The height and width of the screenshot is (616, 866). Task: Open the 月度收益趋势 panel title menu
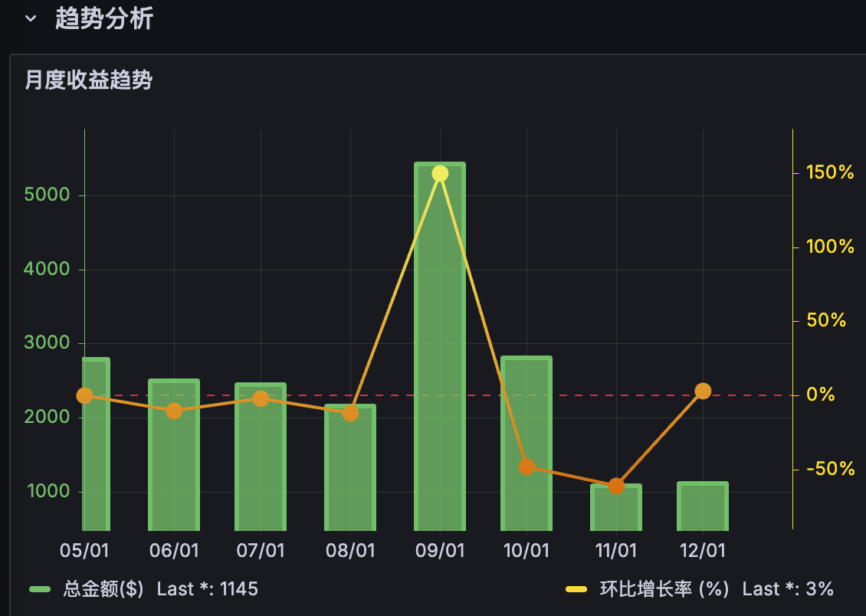click(x=88, y=80)
